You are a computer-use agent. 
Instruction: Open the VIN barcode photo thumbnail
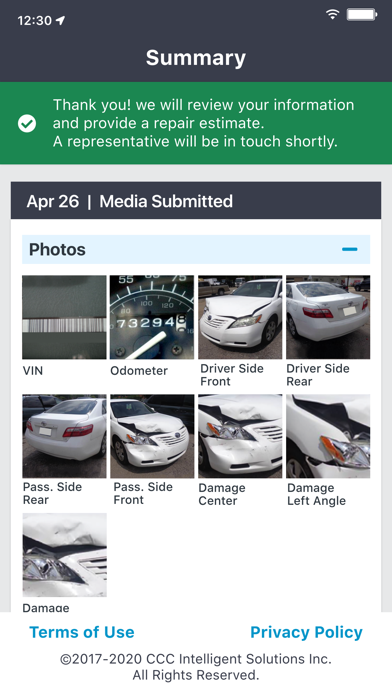64,317
